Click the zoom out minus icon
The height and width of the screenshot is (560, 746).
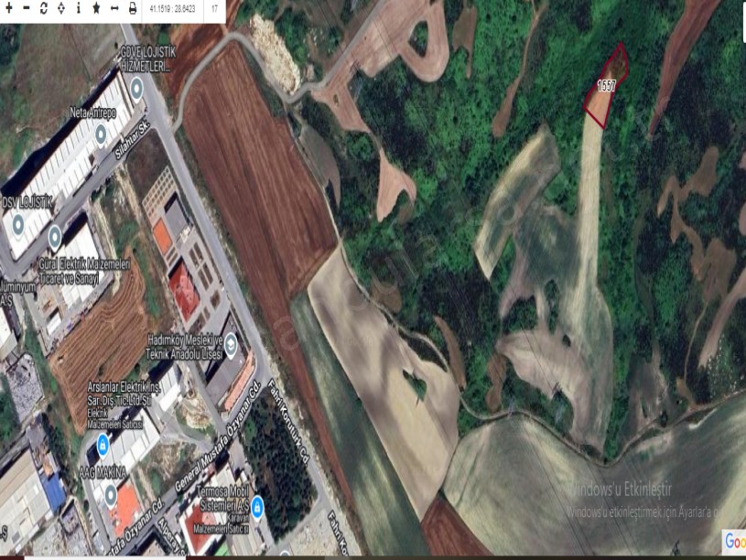[26, 8]
